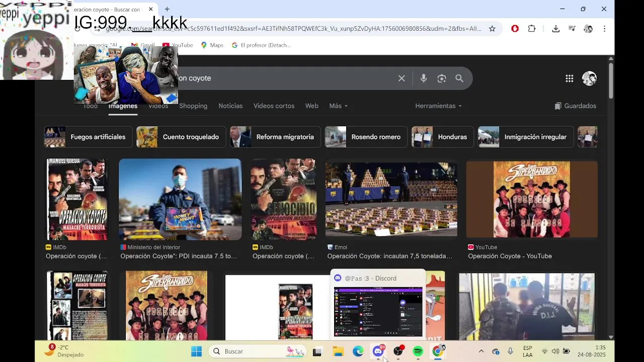Open the Emol seized boxes image
The image size is (644, 362).
point(391,199)
